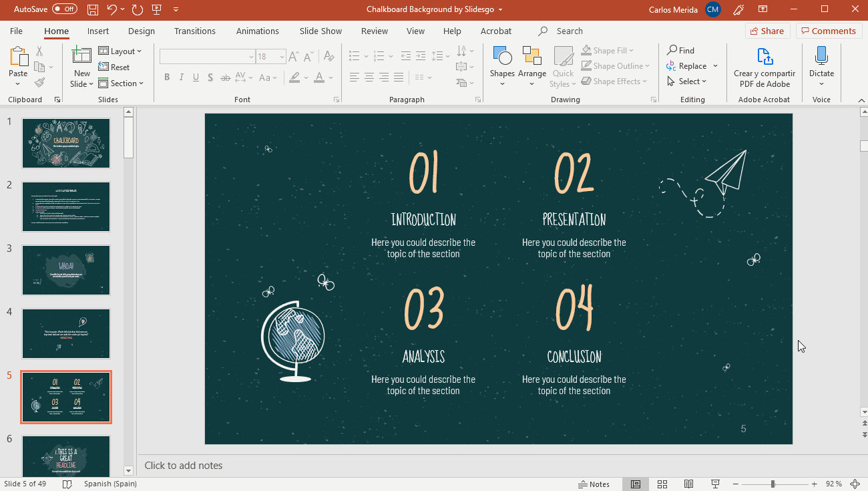Viewport: 868px width, 491px height.
Task: Cut selection with the scissors icon
Action: click(39, 51)
